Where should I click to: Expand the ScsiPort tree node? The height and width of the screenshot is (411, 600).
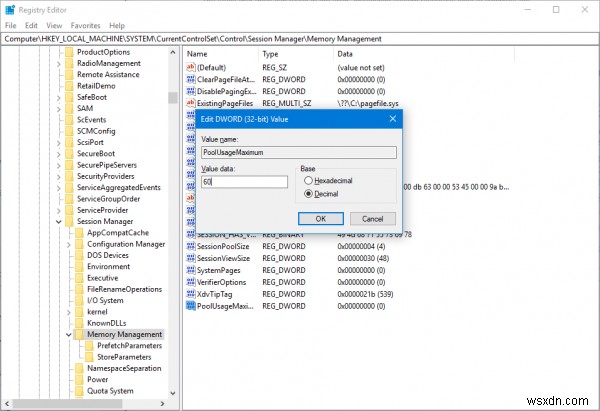click(59, 143)
